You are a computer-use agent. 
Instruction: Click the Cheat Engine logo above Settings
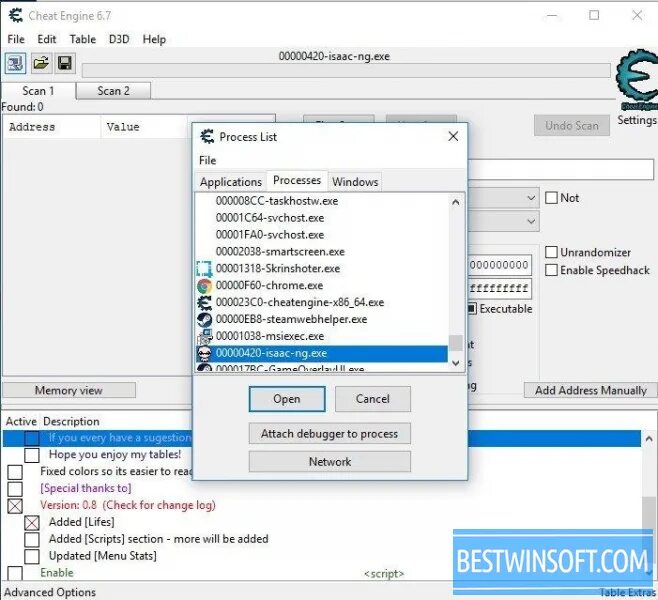click(637, 80)
